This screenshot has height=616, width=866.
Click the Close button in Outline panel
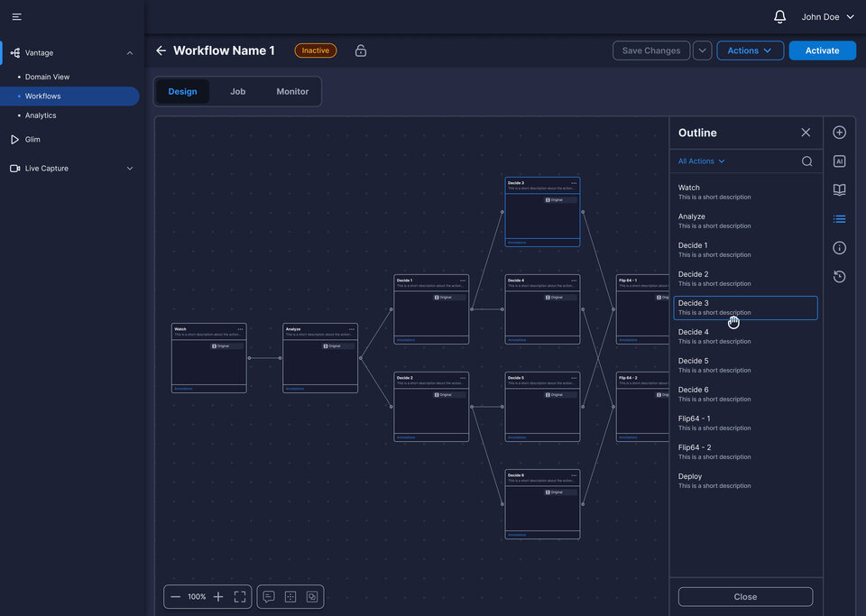coord(745,597)
